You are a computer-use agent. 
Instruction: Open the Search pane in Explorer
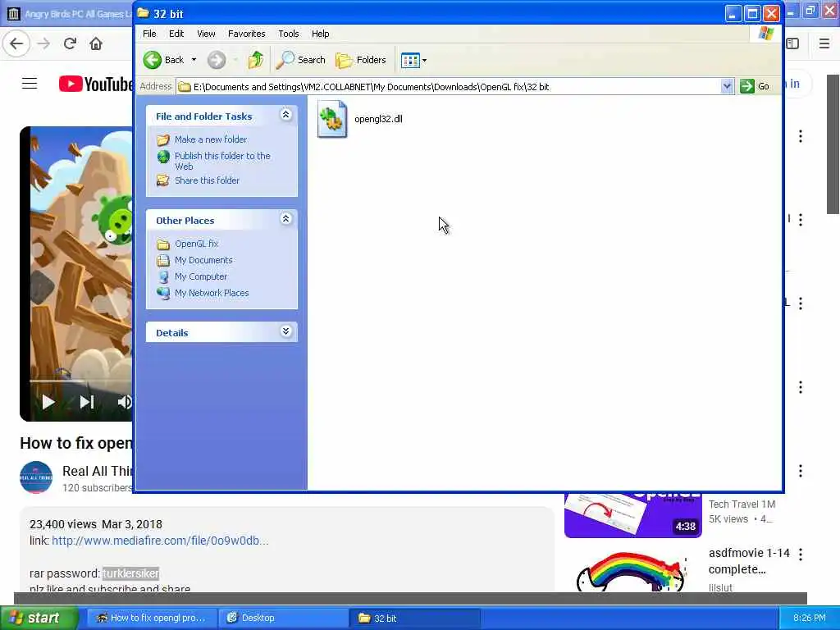[x=300, y=60]
